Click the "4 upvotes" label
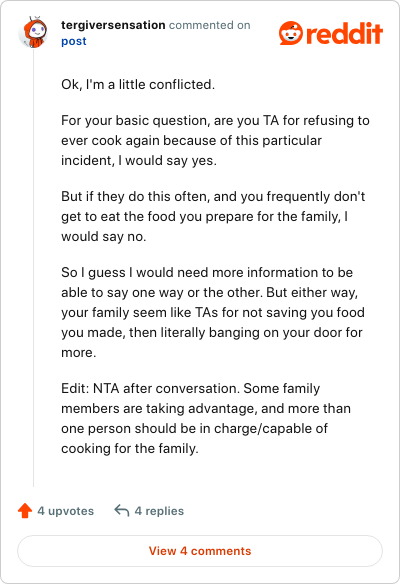 [x=66, y=511]
